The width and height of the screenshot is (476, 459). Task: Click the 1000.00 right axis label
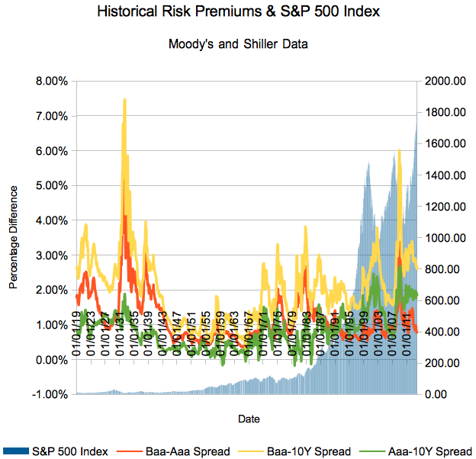coord(445,238)
